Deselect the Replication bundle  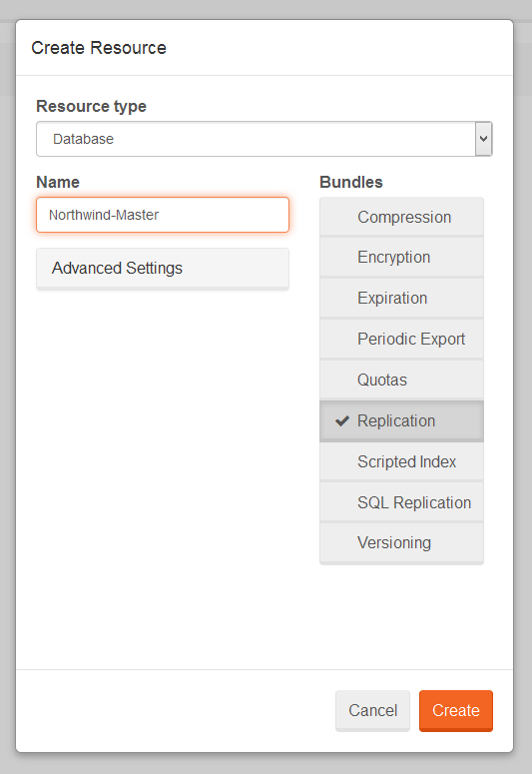point(401,421)
